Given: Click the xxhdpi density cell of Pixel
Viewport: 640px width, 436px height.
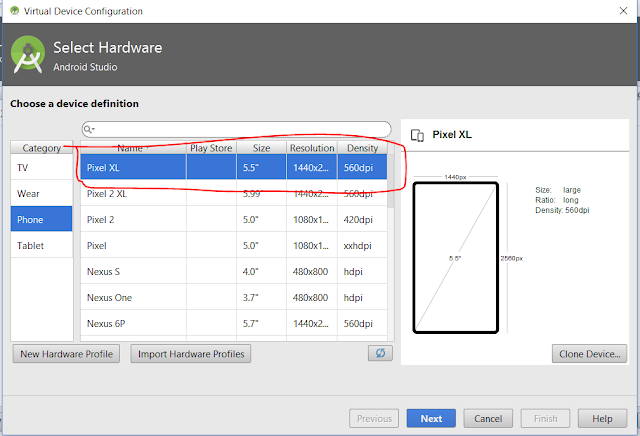Looking at the screenshot, I should pos(362,245).
